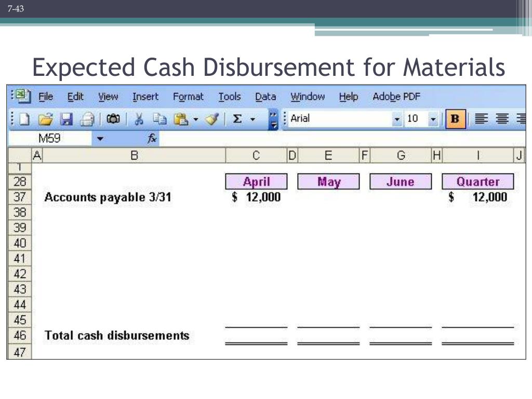The width and height of the screenshot is (532, 399).
Task: Click the May header cell
Action: tap(328, 181)
